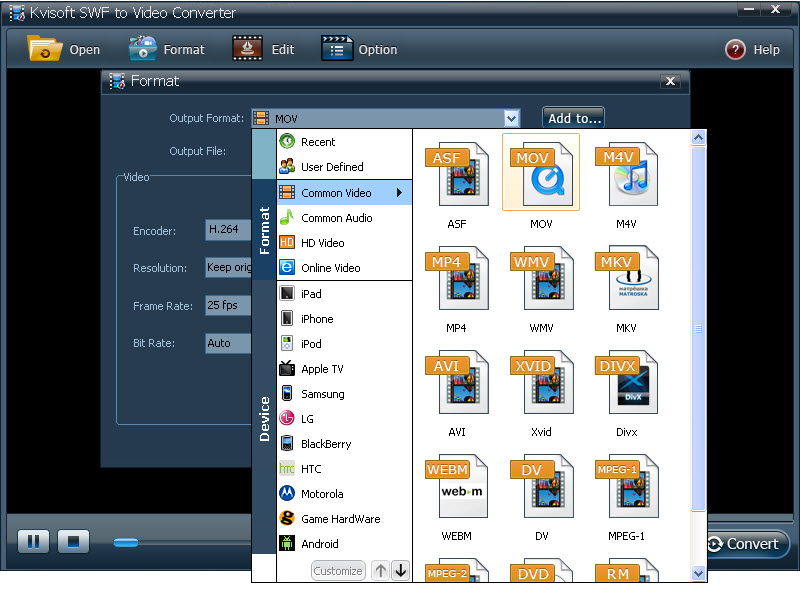Select the MP4 format icon
Viewport: 800px width, 593px height.
coord(457,278)
